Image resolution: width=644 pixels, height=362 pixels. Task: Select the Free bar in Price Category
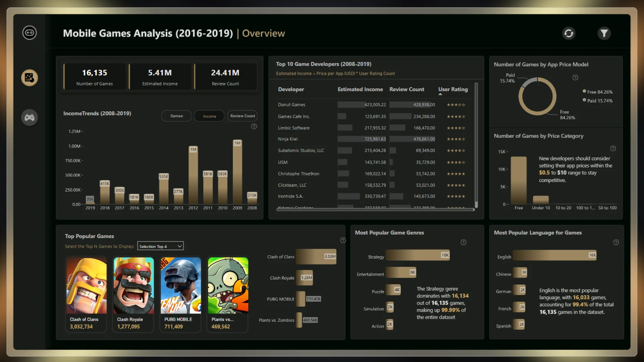pos(519,180)
